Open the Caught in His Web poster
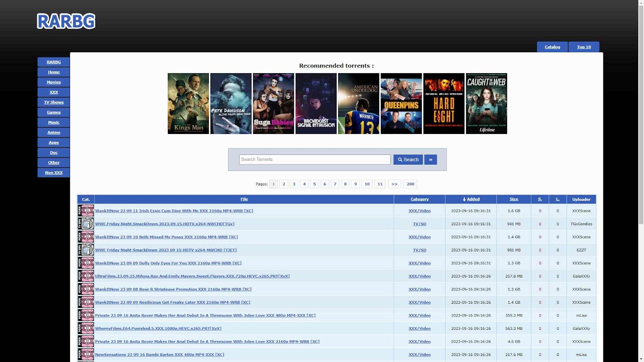644x362 pixels. tap(487, 103)
